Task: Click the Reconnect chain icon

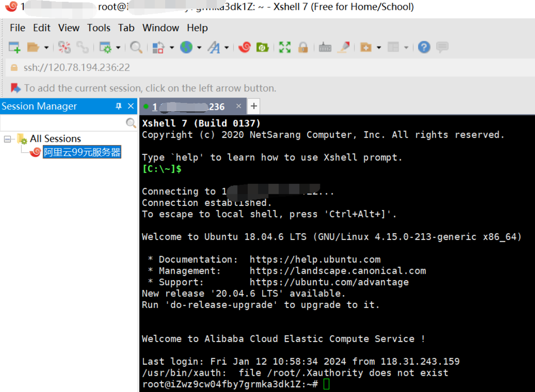Action: 83,47
